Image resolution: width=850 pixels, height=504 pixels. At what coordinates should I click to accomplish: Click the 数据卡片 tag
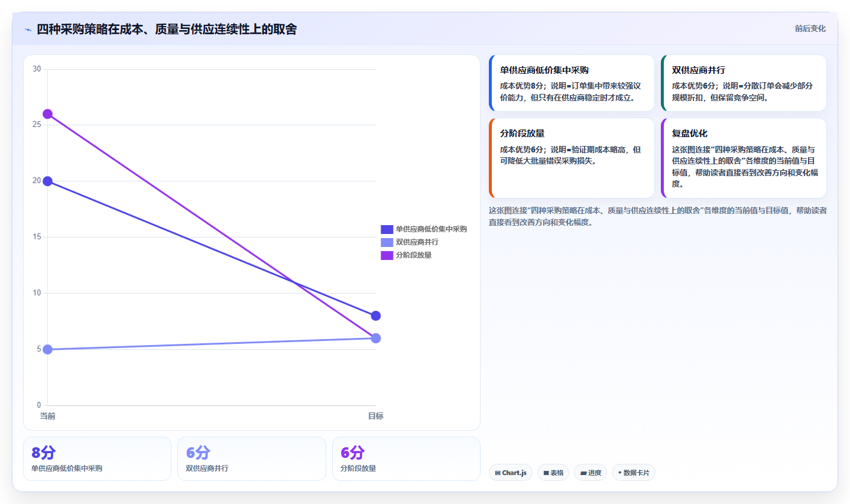coord(634,473)
